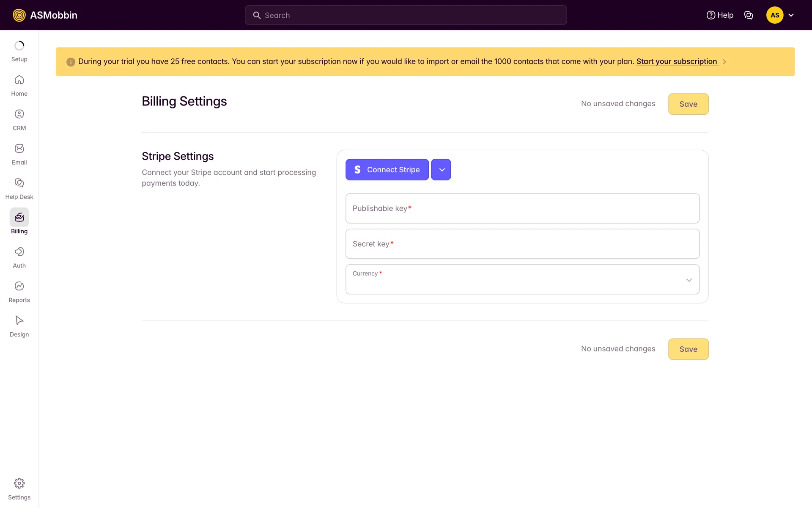This screenshot has width=812, height=508.
Task: Open the Help menu in header
Action: pyautogui.click(x=720, y=15)
